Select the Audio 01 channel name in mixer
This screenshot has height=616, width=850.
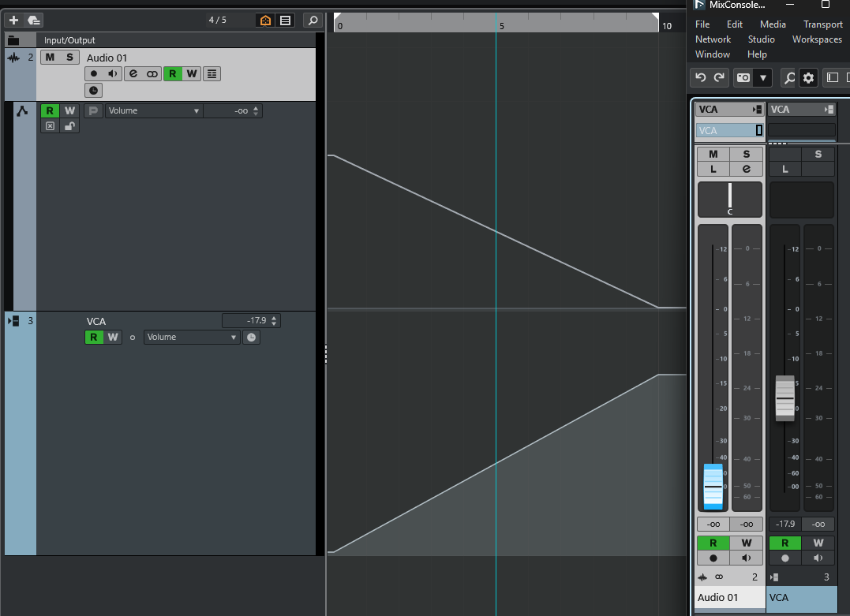tap(730, 598)
